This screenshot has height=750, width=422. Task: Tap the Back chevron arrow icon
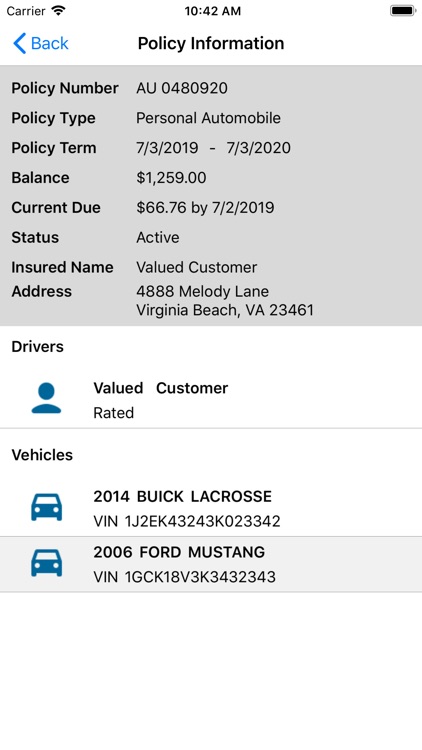pyautogui.click(x=20, y=44)
